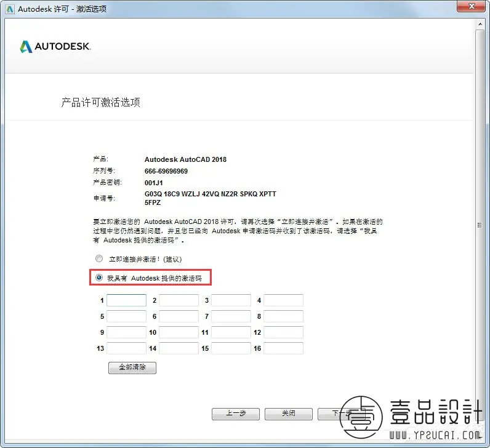Click the '产品许可激活选项' heading
The width and height of the screenshot is (490, 448).
[100, 102]
